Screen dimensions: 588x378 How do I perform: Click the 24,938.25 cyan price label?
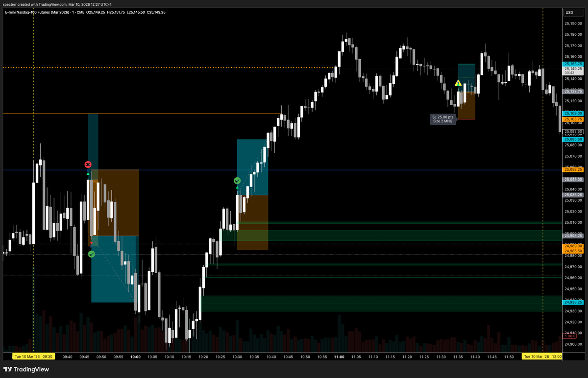(x=573, y=302)
